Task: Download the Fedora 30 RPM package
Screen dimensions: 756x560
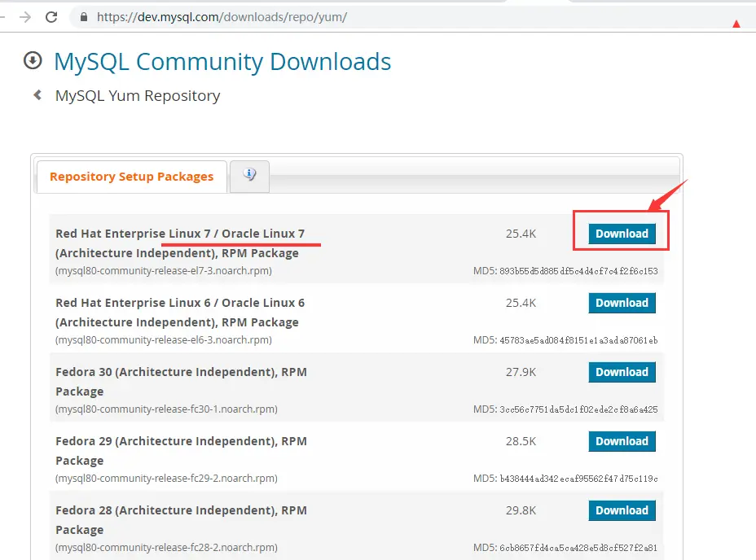Action: pyautogui.click(x=622, y=372)
